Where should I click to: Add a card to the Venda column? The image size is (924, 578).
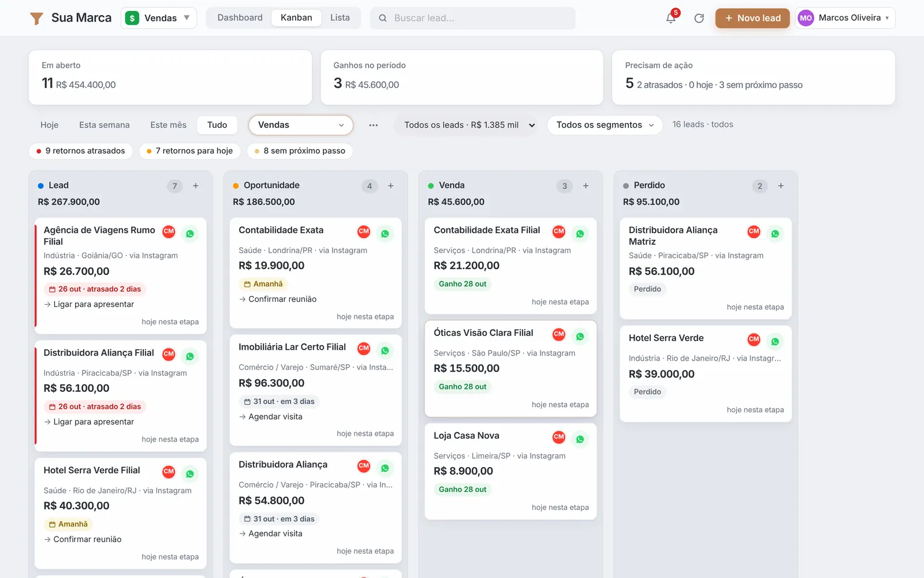(x=586, y=186)
